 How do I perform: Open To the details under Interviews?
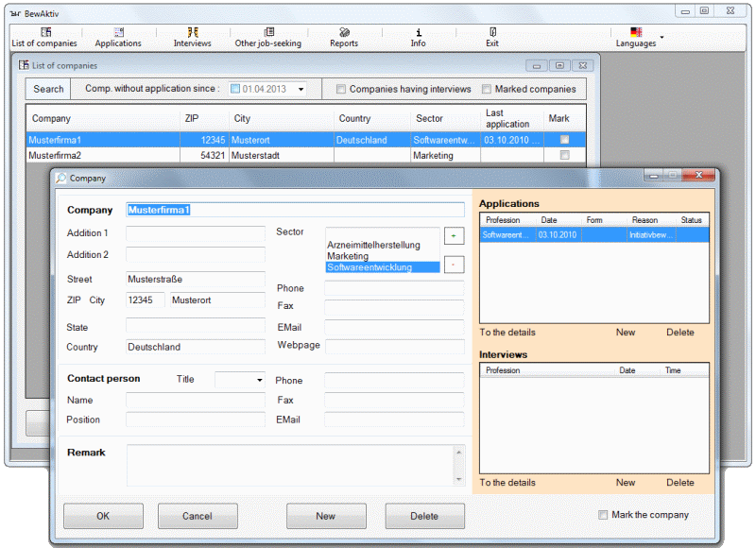click(507, 483)
